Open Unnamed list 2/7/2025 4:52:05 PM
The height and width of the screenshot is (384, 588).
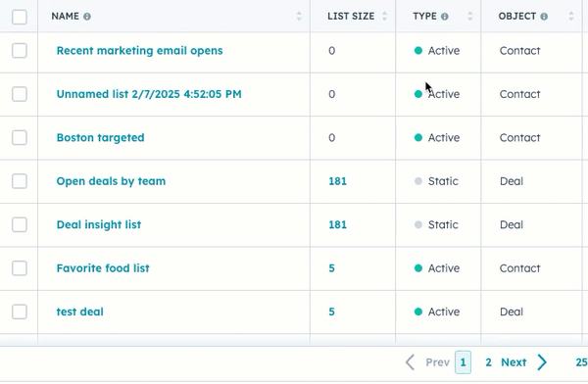pyautogui.click(x=149, y=94)
